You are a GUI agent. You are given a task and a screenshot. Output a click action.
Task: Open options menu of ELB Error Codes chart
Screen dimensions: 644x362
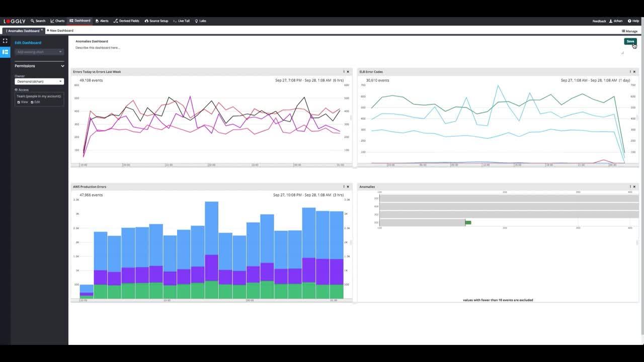coord(630,72)
